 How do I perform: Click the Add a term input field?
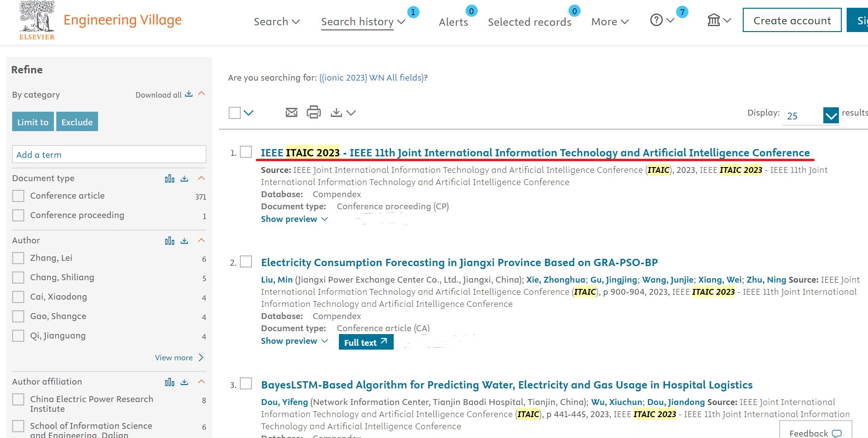(x=109, y=154)
